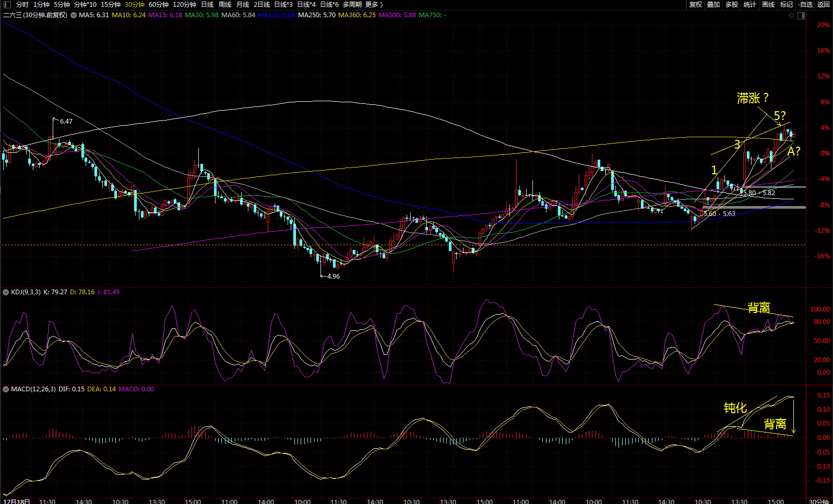Screen dimensions: 833x504
Task: Click the 复权 button
Action: (696, 5)
